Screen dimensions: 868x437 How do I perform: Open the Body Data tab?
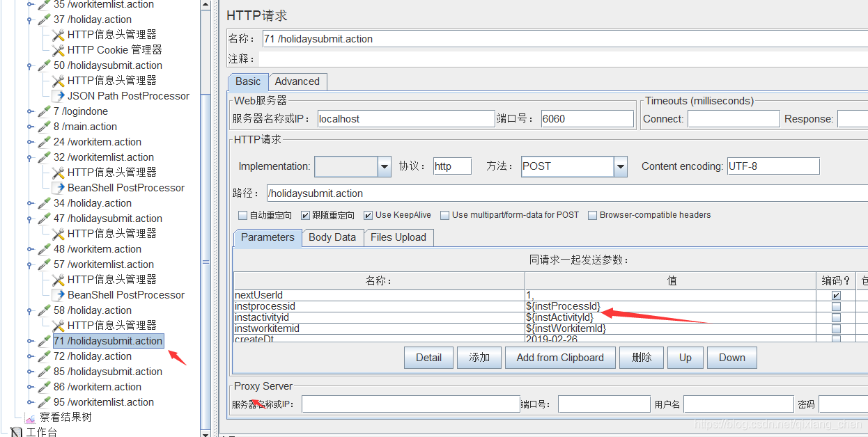(x=332, y=237)
